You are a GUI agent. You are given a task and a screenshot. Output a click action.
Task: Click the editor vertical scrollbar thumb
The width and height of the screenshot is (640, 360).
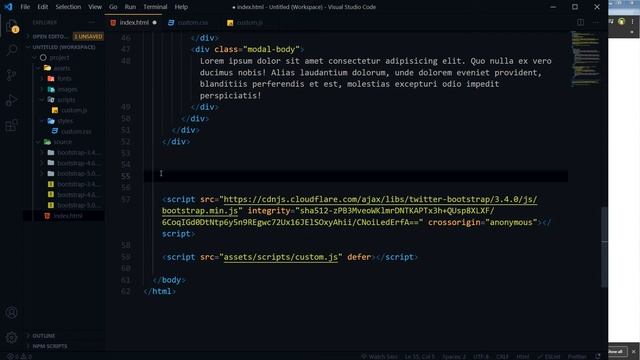(x=604, y=247)
